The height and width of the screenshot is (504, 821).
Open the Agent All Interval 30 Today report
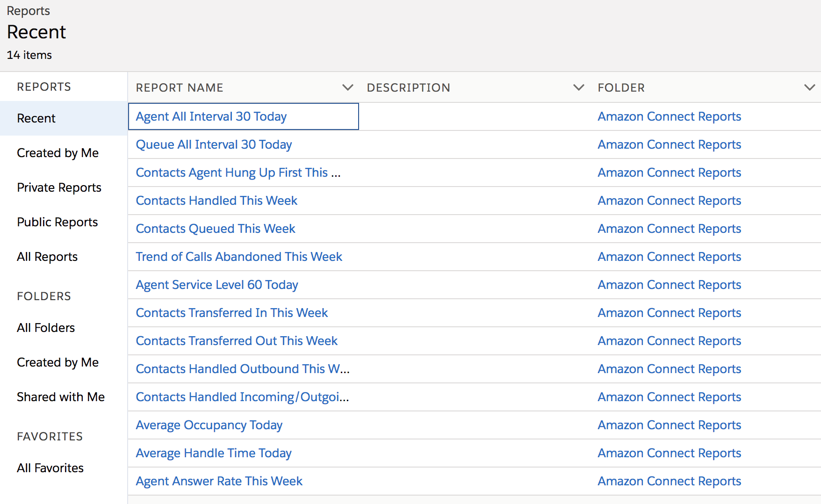point(211,116)
